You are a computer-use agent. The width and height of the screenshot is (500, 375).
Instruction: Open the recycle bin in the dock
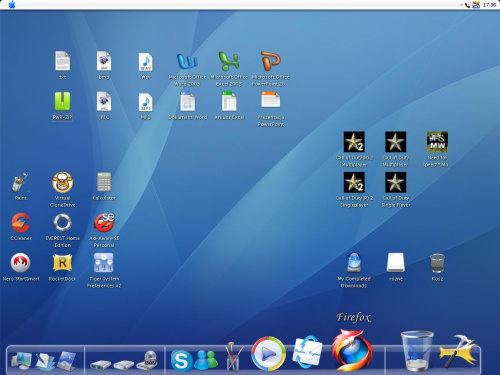(417, 351)
